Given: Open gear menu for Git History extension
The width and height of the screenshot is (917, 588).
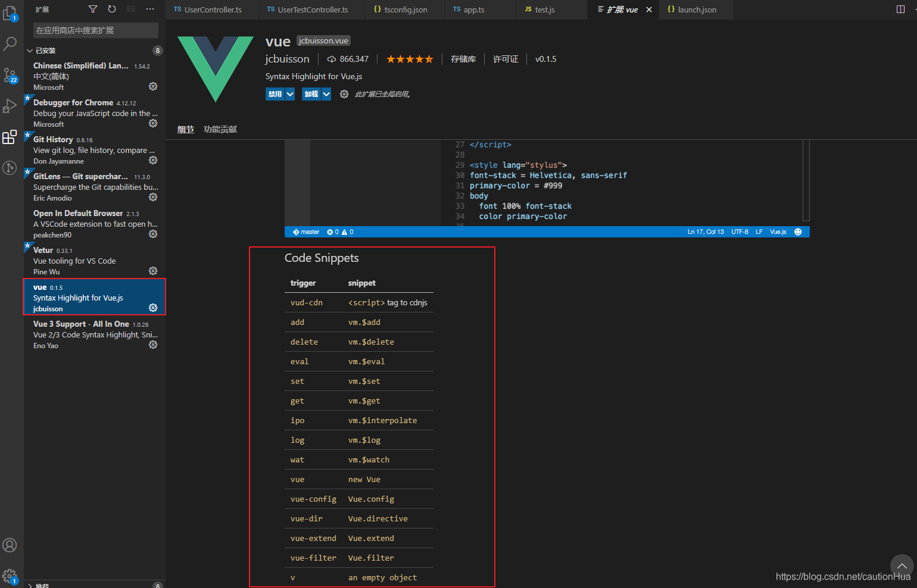Looking at the screenshot, I should [153, 160].
